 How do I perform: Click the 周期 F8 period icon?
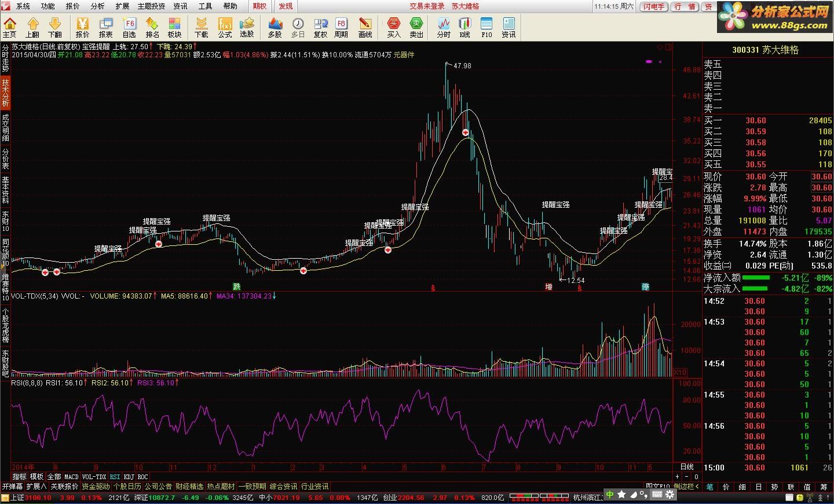(341, 27)
